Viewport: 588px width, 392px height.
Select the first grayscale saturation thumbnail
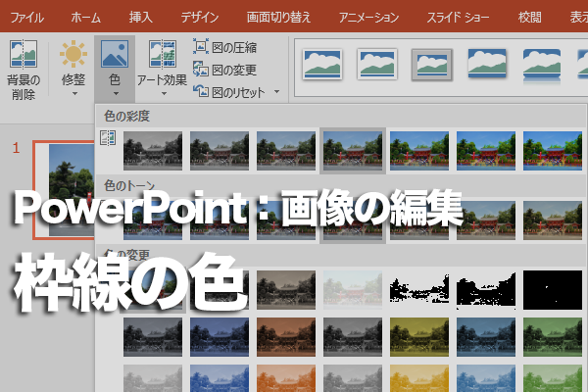point(153,151)
